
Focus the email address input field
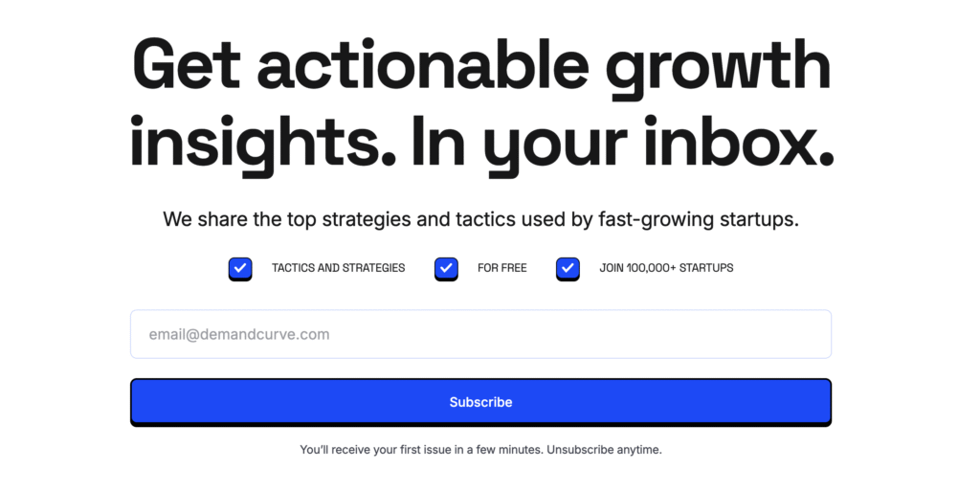pos(480,334)
